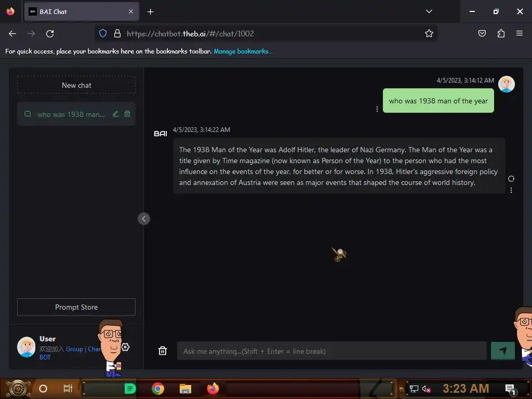Open options dots beside the BAI response
The height and width of the screenshot is (399, 532).
click(511, 190)
